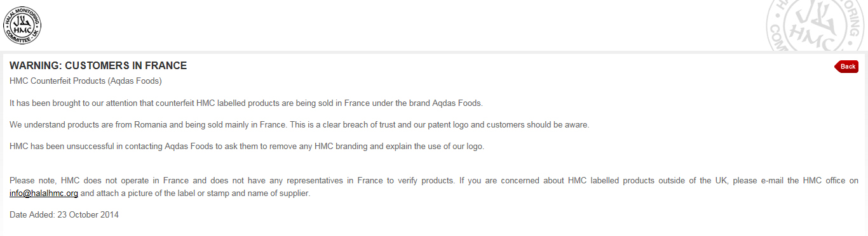Click the 'Date Added: 23 October 2014' text

point(64,215)
